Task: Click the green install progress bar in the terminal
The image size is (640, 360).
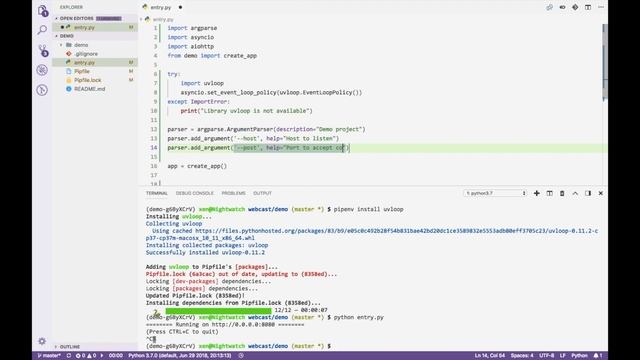Action: (x=218, y=311)
